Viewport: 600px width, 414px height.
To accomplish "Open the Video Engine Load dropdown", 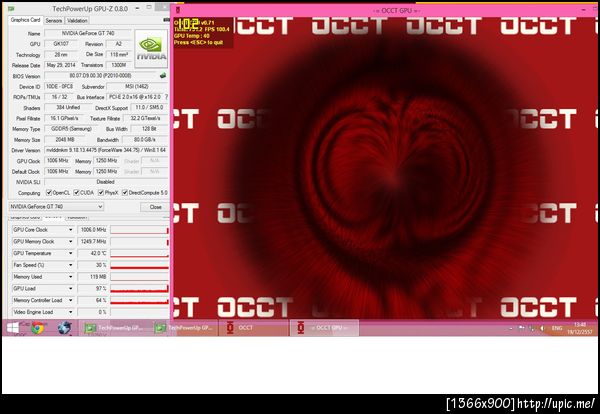I will point(70,312).
